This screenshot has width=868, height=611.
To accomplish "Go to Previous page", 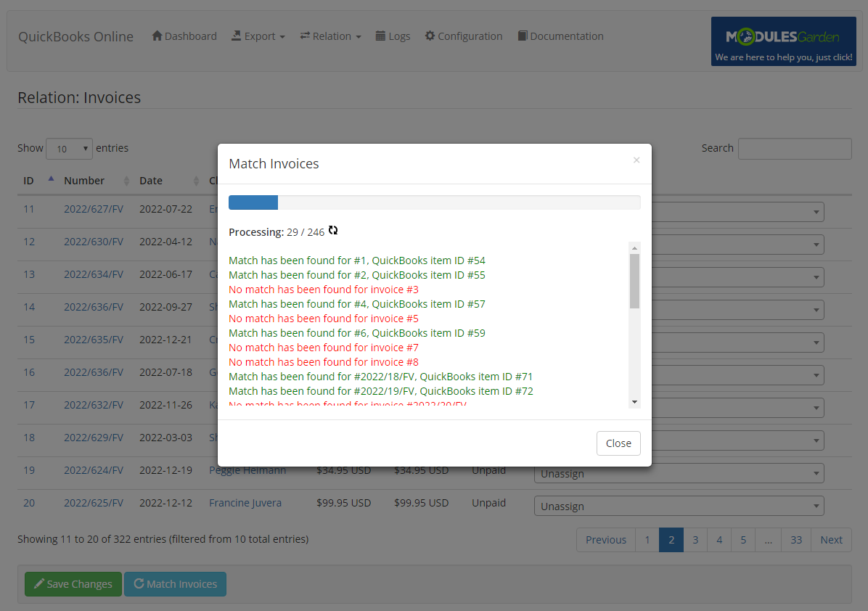I will (605, 540).
